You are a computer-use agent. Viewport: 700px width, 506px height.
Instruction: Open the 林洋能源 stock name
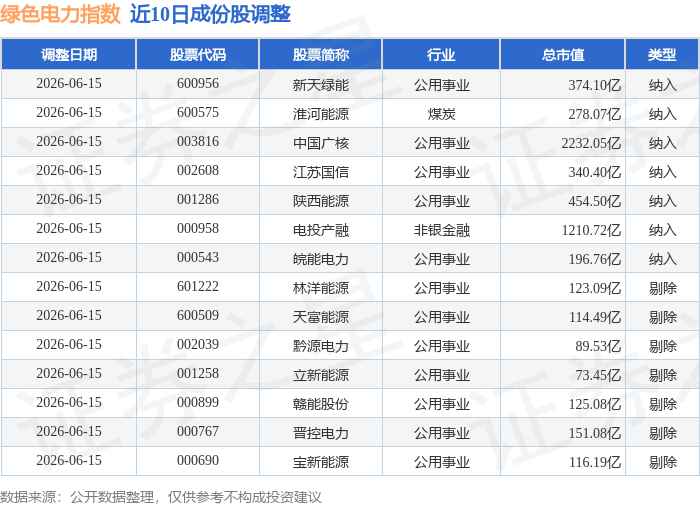[x=321, y=288]
